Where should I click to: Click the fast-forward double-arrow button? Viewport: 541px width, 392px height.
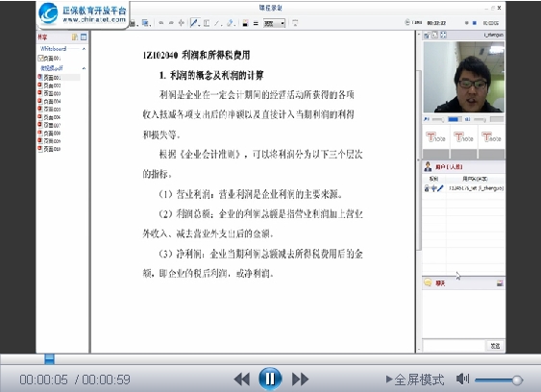pos(300,380)
